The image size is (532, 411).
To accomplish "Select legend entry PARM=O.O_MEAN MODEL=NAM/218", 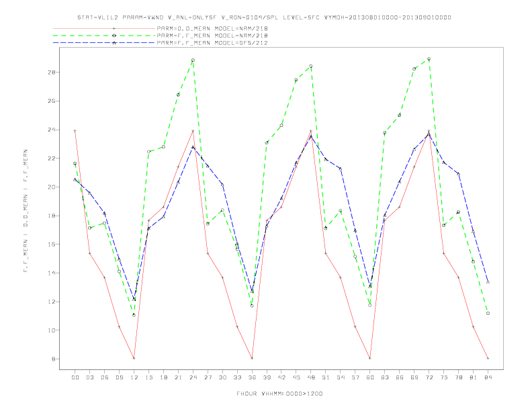I will pos(212,29).
